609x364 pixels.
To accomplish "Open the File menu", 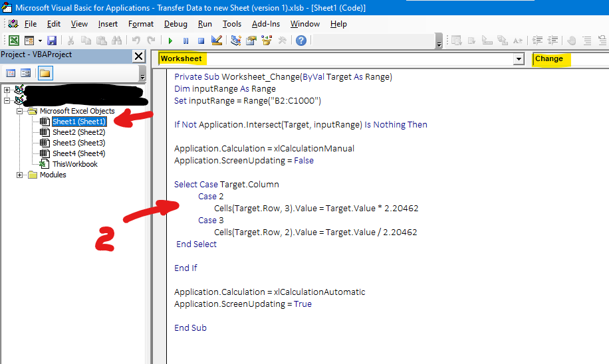I will click(x=31, y=24).
